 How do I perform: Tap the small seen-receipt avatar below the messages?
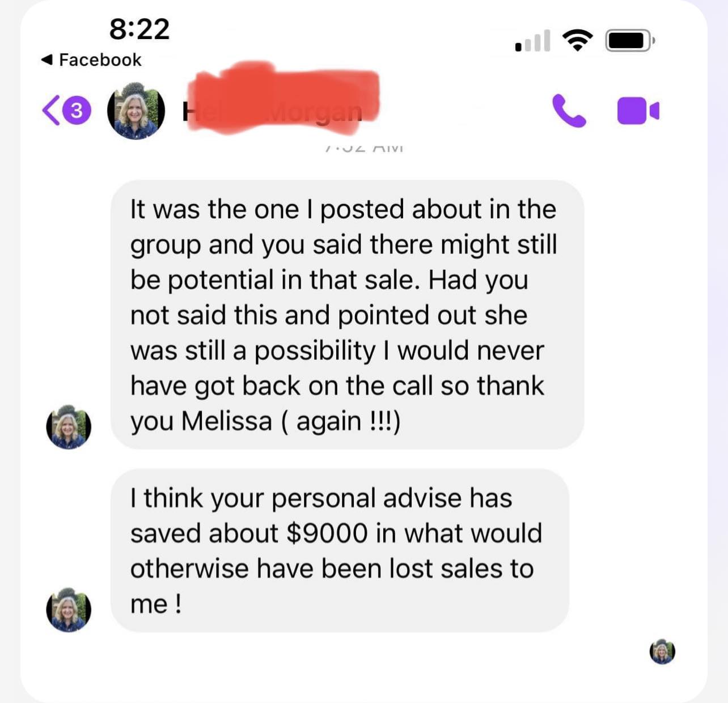(662, 651)
